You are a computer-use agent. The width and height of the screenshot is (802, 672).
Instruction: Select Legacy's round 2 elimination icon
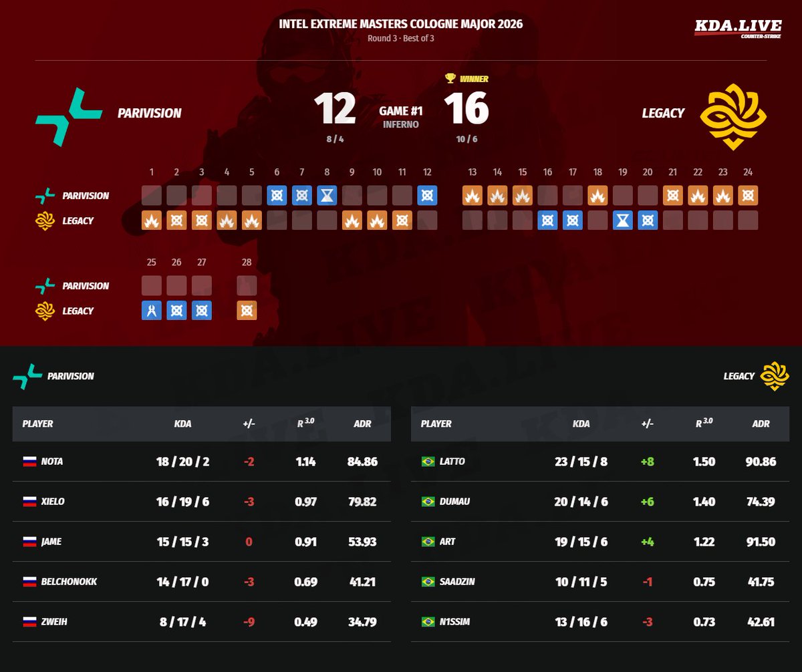click(x=176, y=220)
